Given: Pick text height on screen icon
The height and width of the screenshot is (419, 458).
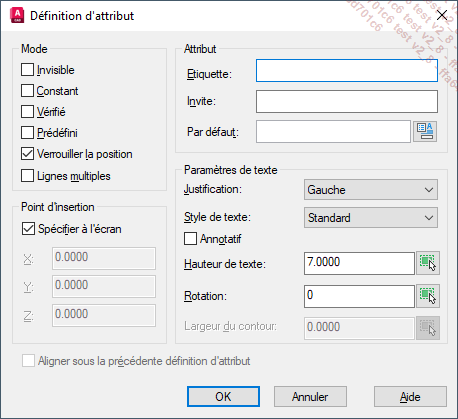Looking at the screenshot, I should (428, 263).
